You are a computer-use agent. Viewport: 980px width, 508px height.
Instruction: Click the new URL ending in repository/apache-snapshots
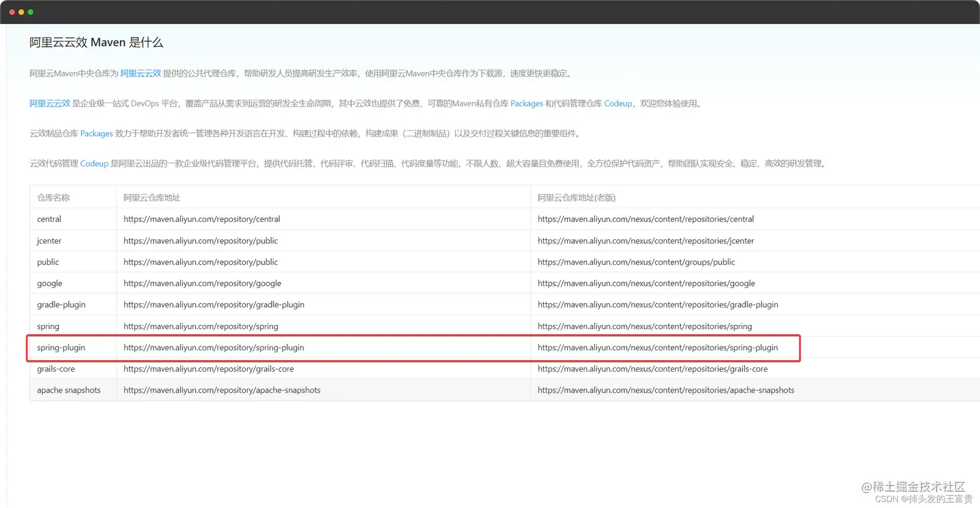(222, 390)
